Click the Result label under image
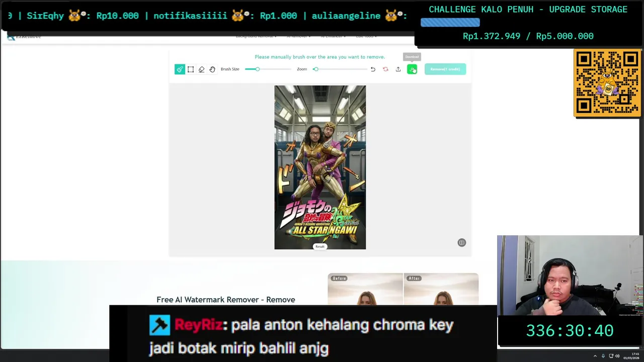Image resolution: width=644 pixels, height=362 pixels. (x=320, y=246)
